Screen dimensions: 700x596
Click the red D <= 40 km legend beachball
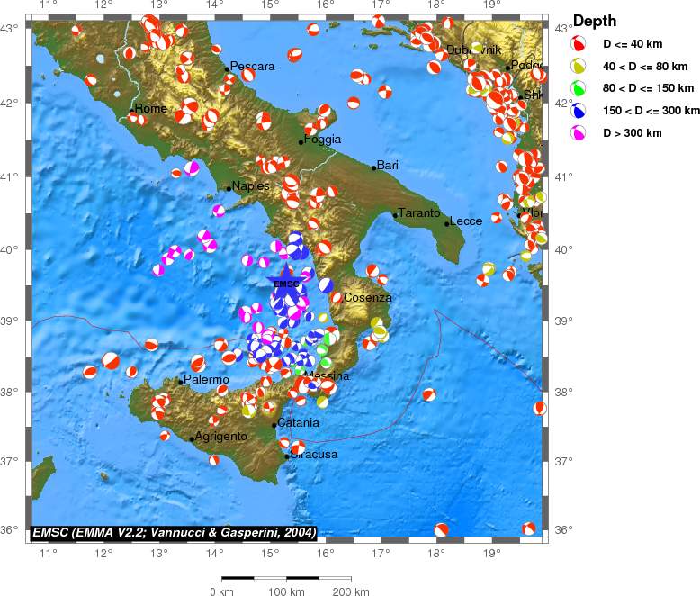[x=580, y=42]
